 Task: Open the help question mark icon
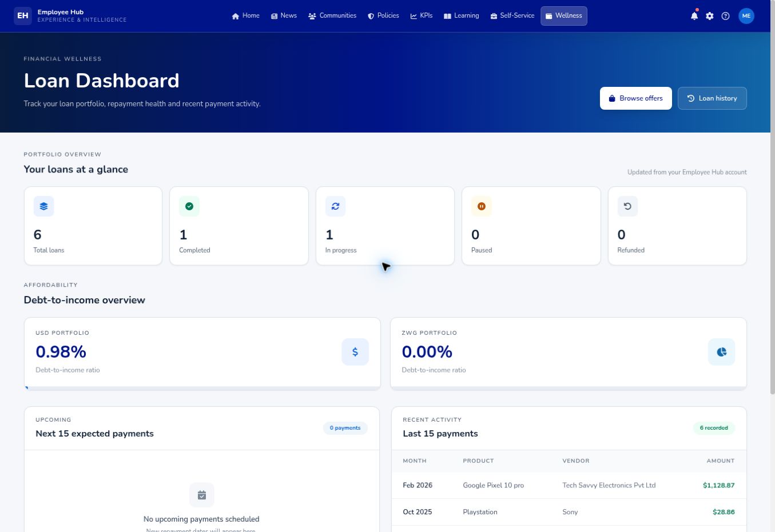725,16
